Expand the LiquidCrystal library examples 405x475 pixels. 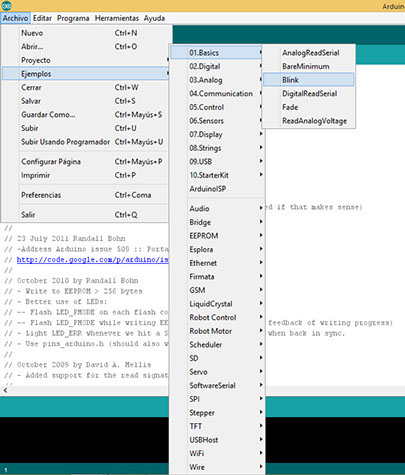[217, 304]
